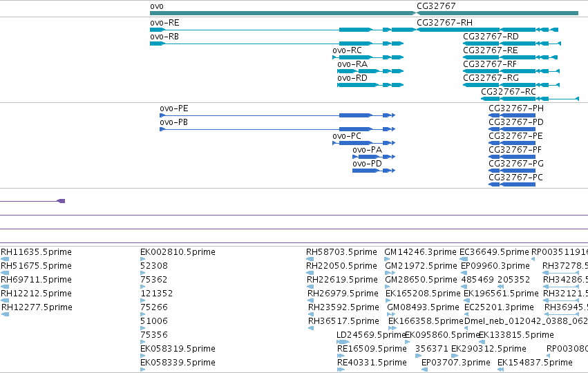Select EK165208.5prime EST label
Image resolution: width=588 pixels, height=373 pixels.
click(423, 294)
